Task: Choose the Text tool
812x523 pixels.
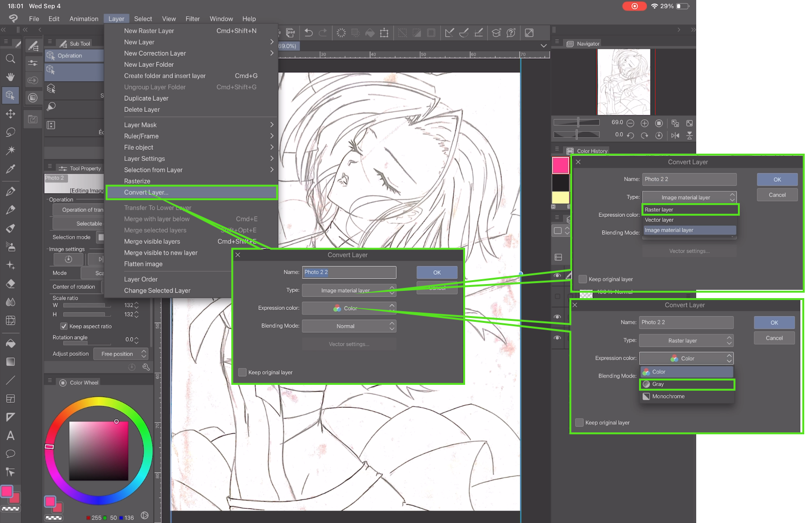Action: click(x=10, y=435)
